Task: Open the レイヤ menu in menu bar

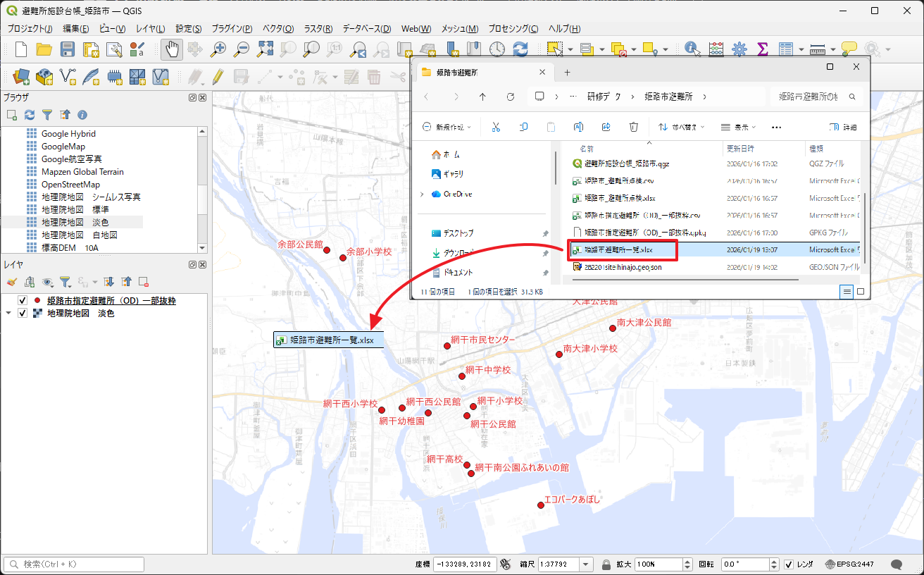Action: pyautogui.click(x=150, y=29)
